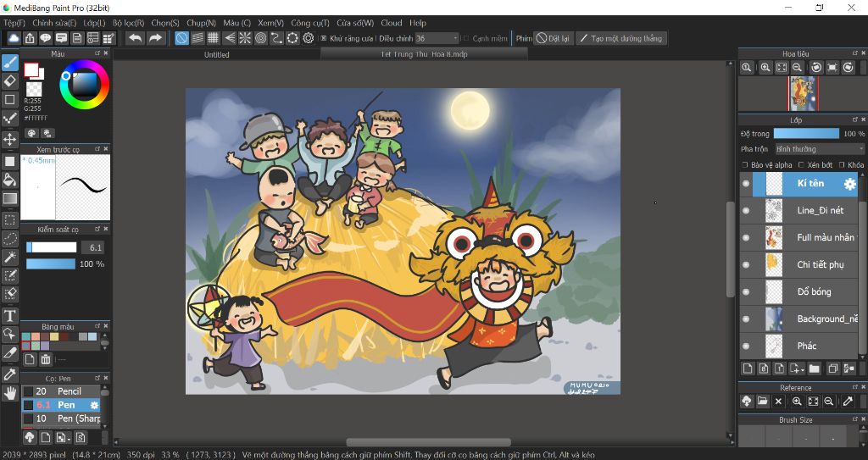Switch to the Untitled tab
This screenshot has width=868, height=460.
coord(216,54)
